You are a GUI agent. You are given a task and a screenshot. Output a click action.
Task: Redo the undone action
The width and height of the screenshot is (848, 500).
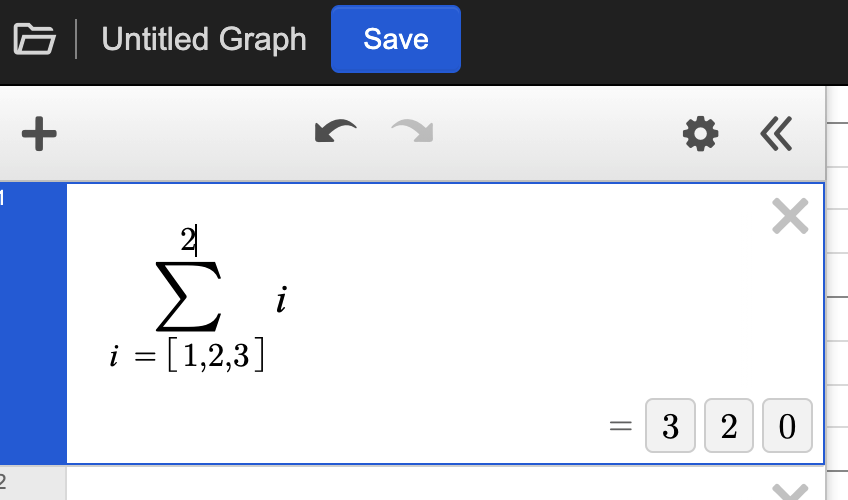411,133
